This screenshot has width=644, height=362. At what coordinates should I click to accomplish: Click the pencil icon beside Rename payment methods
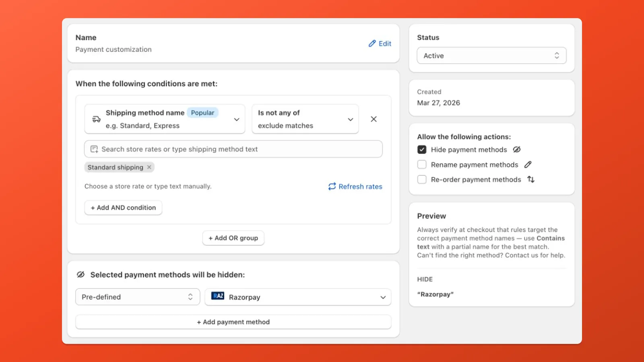pos(528,165)
